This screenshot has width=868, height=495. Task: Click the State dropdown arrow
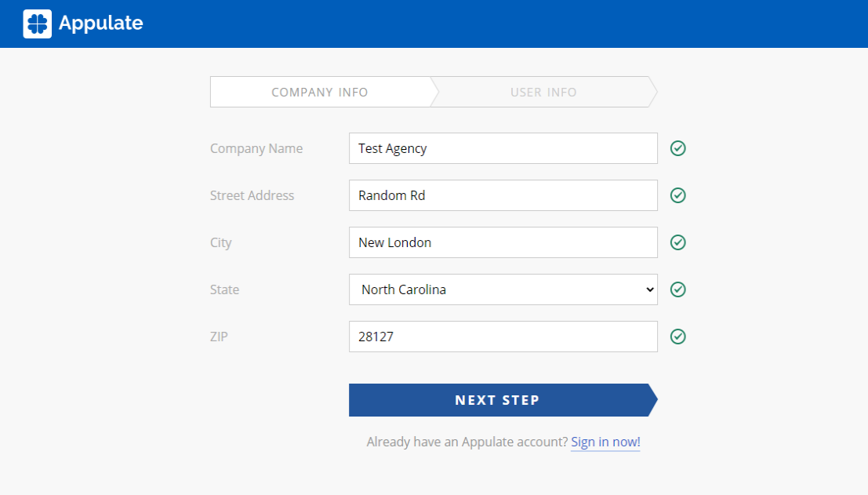tap(649, 289)
